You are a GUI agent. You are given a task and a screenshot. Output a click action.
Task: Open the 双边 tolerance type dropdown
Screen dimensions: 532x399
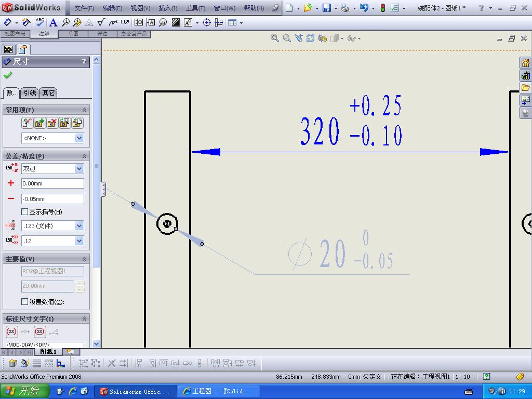pyautogui.click(x=79, y=169)
